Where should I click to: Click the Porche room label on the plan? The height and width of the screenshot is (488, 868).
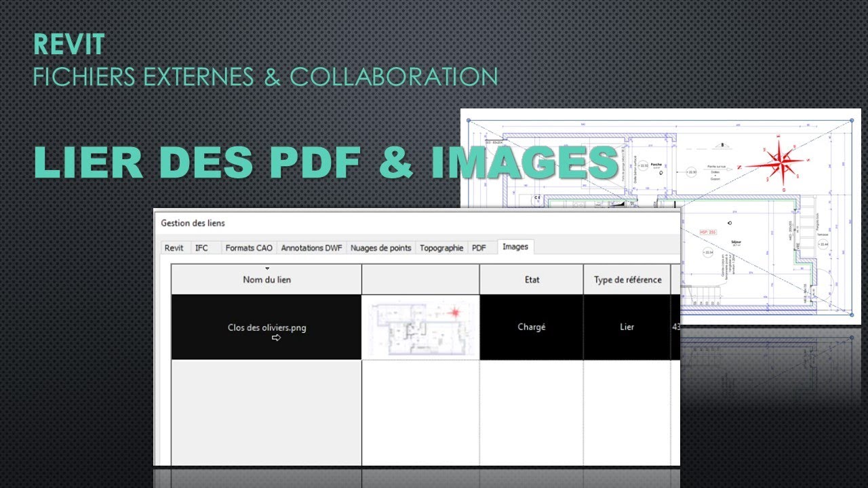[x=656, y=165]
